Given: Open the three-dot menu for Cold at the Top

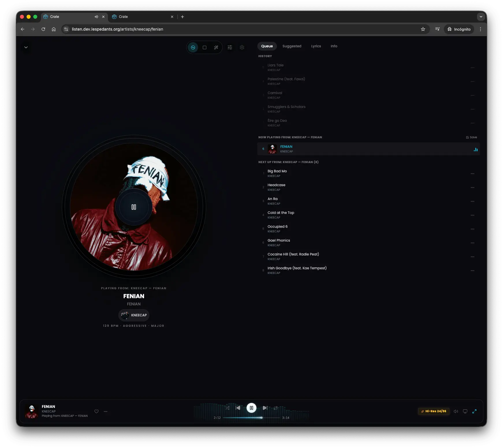Looking at the screenshot, I should point(472,215).
